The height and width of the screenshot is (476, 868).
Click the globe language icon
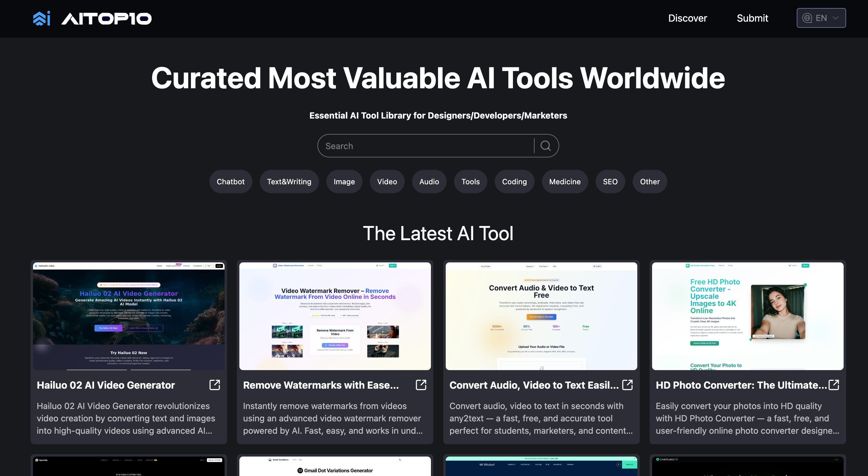pyautogui.click(x=807, y=18)
